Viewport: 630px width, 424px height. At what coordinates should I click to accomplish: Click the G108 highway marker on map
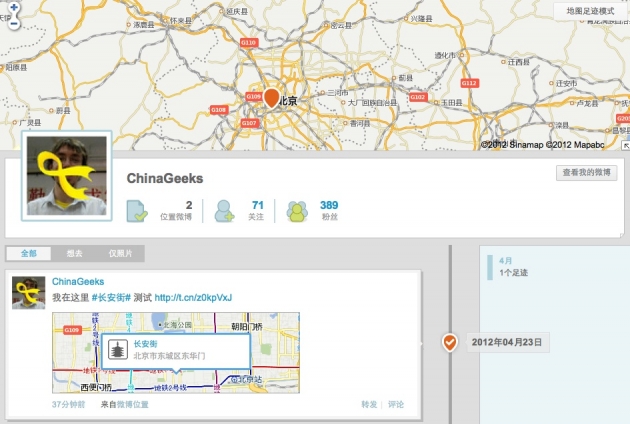(x=219, y=110)
